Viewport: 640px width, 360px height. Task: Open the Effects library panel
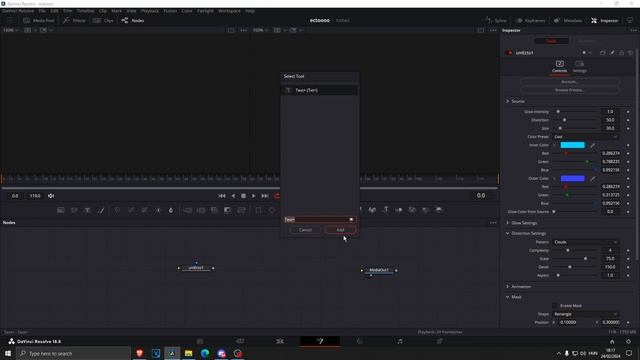point(74,20)
